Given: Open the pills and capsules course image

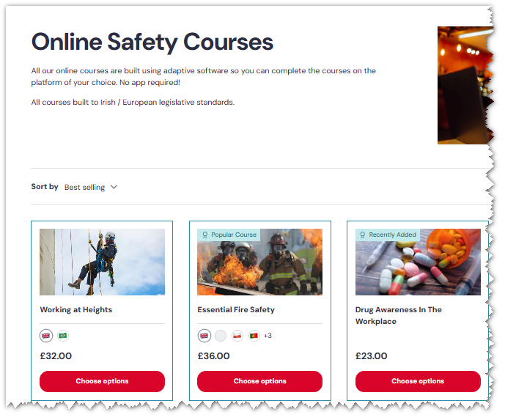Looking at the screenshot, I should (418, 262).
